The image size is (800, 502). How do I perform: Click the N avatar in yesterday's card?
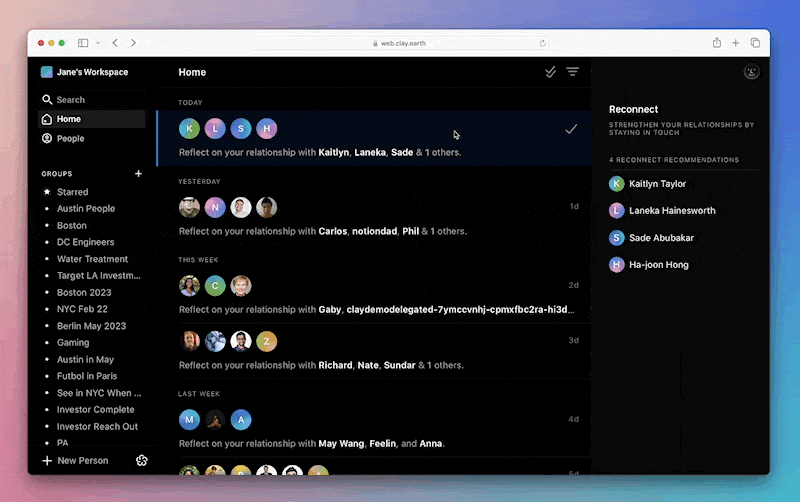215,207
